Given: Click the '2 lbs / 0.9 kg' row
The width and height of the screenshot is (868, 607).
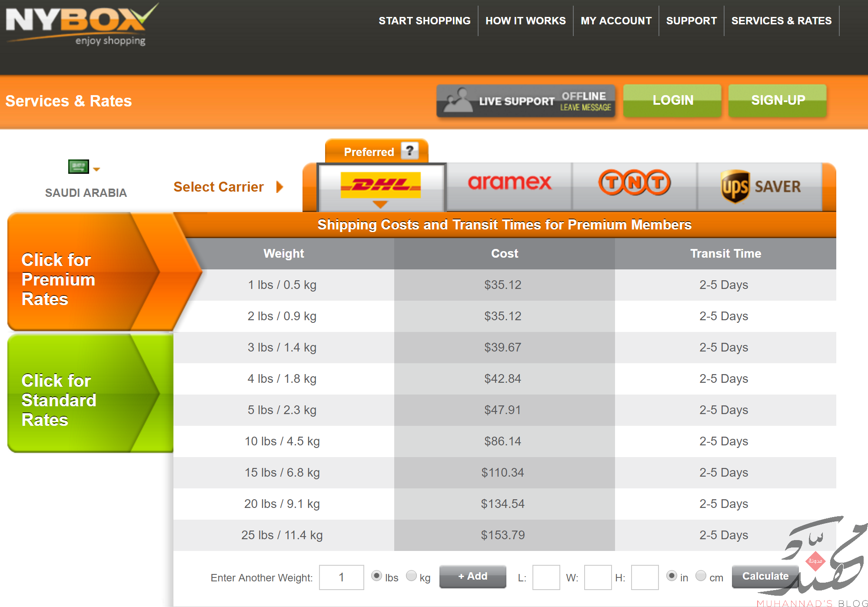Looking at the screenshot, I should 505,316.
